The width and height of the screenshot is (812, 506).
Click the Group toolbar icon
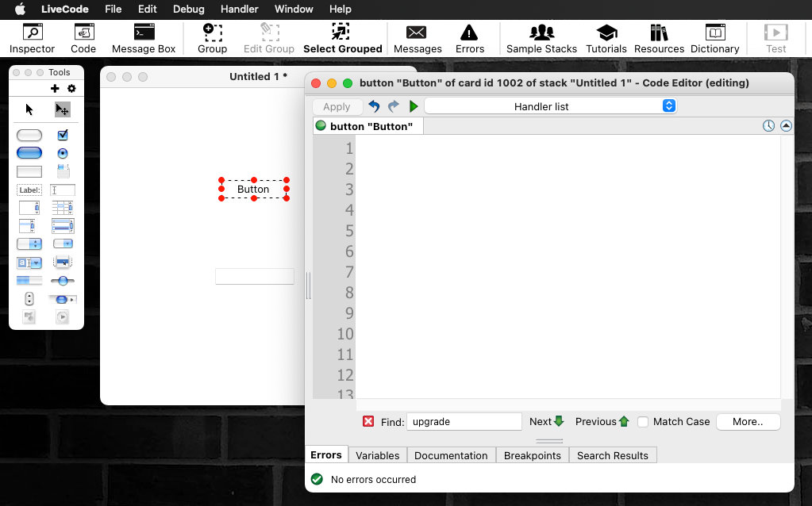click(x=212, y=39)
